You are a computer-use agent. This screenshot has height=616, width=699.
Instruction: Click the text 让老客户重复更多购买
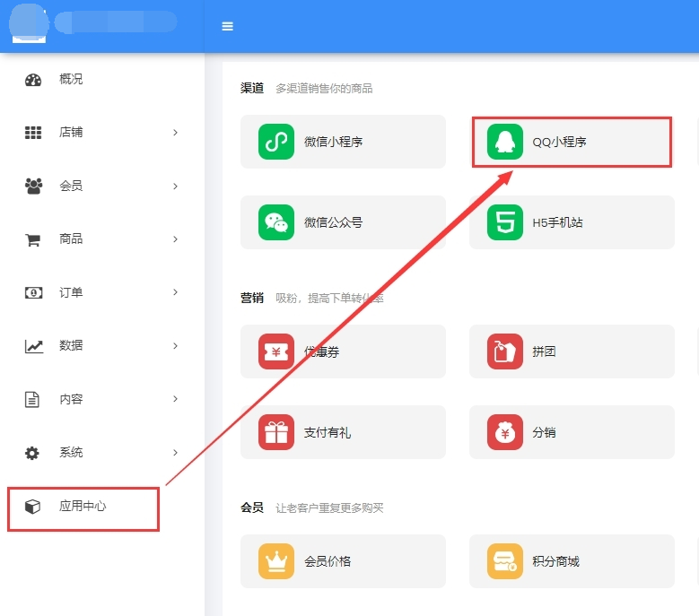click(x=329, y=508)
